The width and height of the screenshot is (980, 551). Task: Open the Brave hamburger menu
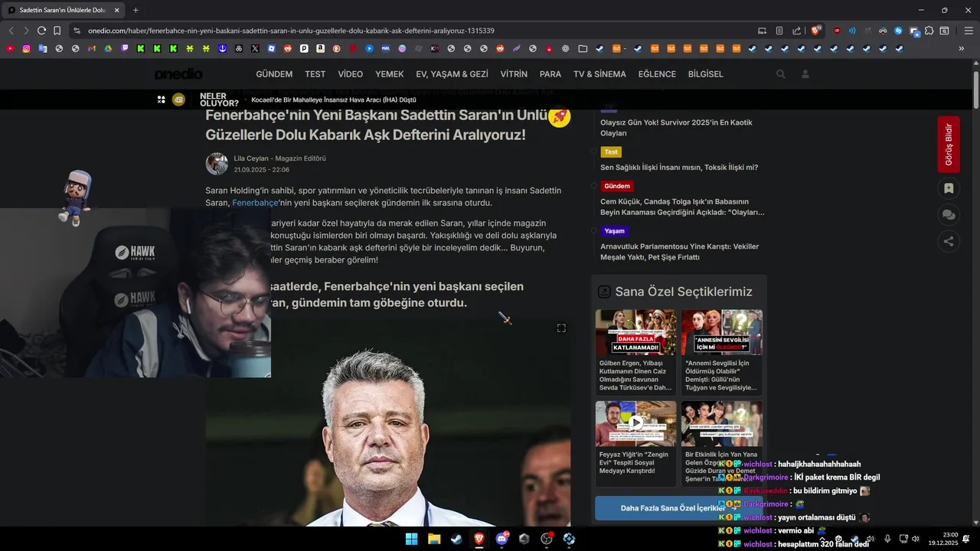coord(969,31)
